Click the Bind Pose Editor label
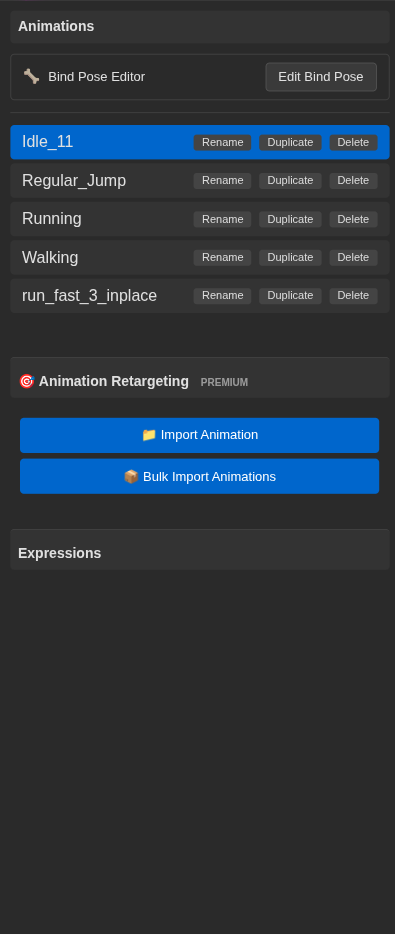 [97, 77]
